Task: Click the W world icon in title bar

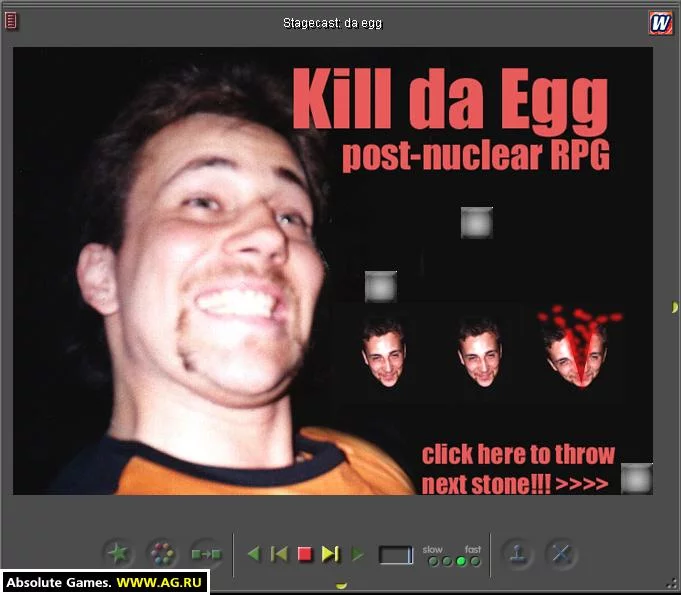Action: [x=661, y=23]
